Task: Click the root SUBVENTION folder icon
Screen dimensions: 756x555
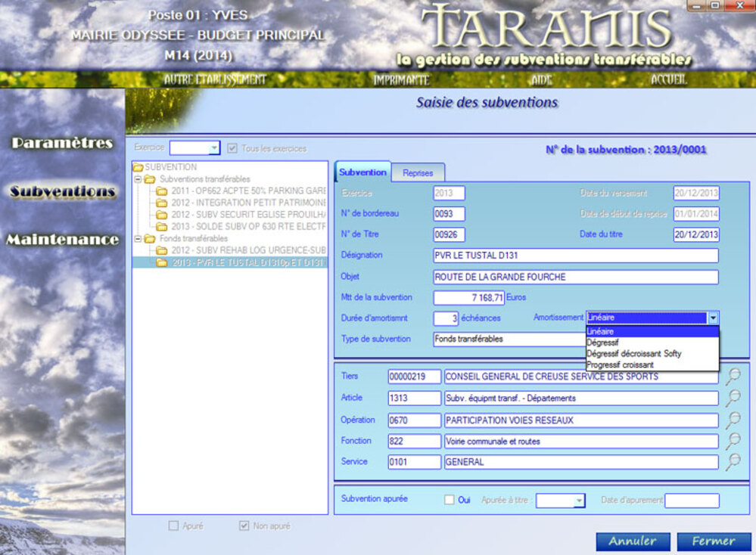Action: click(138, 167)
